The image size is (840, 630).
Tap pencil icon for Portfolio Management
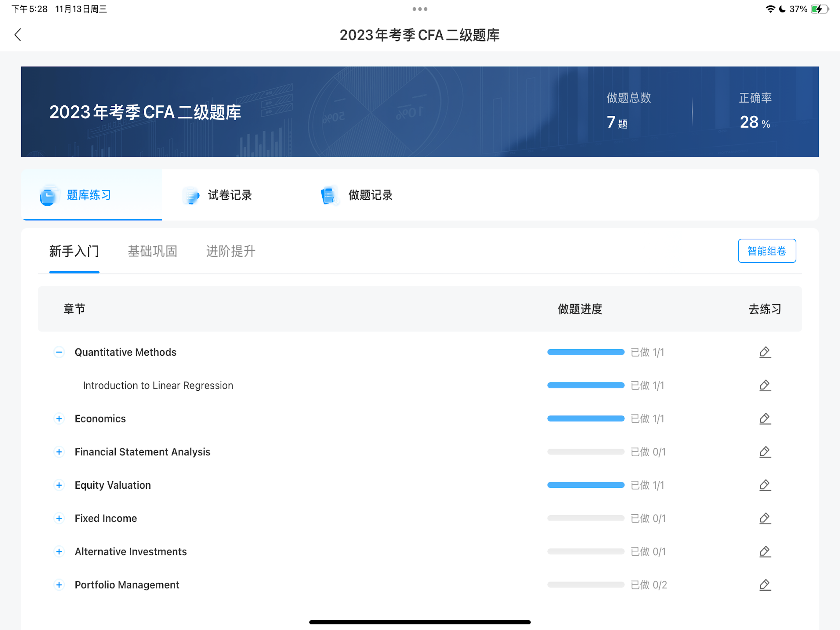pyautogui.click(x=765, y=585)
